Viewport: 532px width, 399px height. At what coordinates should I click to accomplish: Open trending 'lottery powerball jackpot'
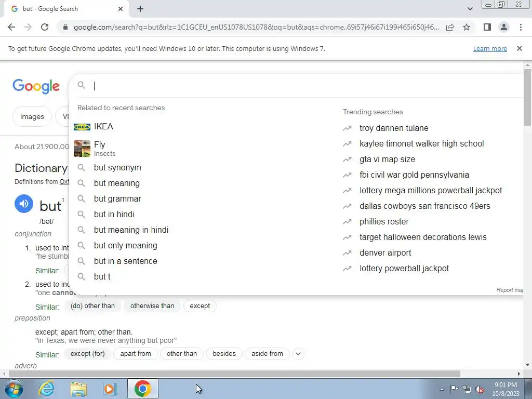click(404, 269)
